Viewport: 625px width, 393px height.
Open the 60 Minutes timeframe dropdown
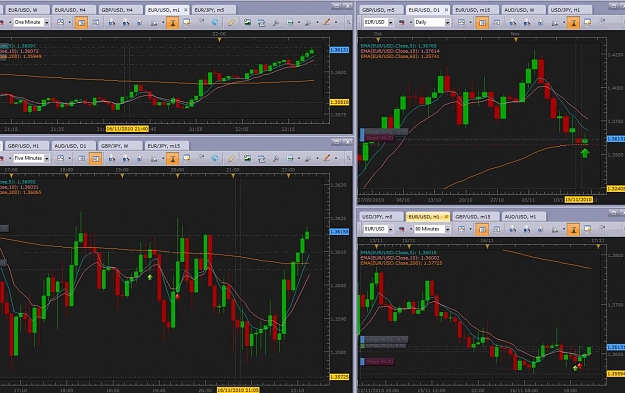point(447,229)
